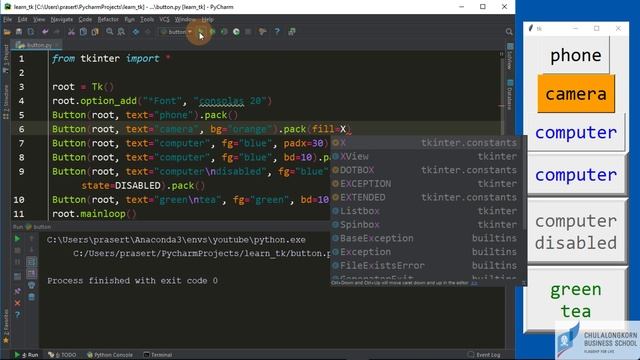Click root.mainloop() on line 11
640x360 pixels.
[94, 214]
